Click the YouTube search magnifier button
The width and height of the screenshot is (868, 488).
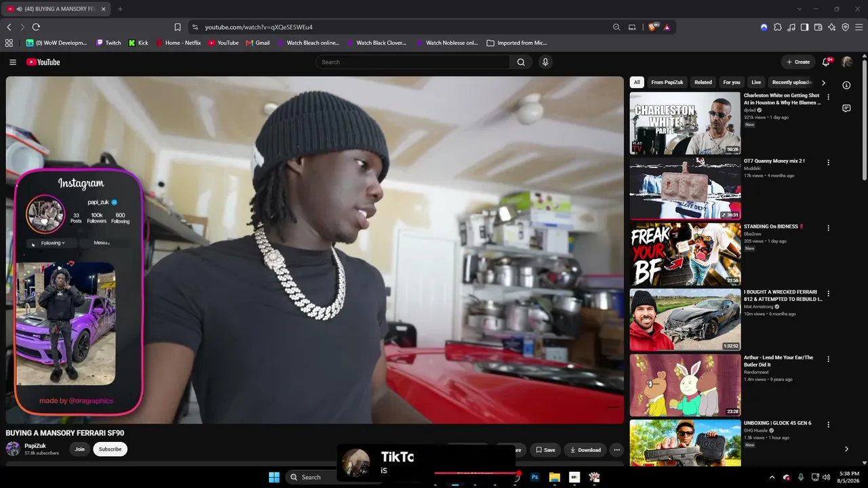pos(521,62)
